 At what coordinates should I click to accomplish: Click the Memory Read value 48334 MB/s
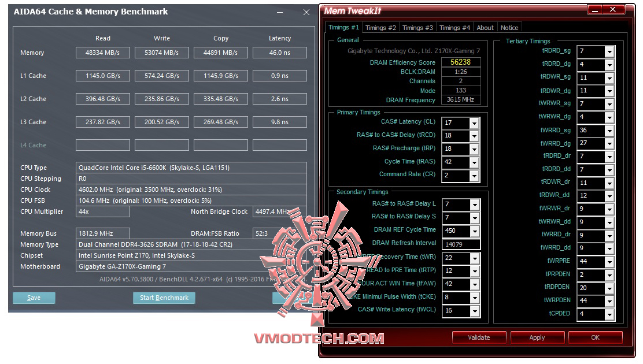point(102,53)
